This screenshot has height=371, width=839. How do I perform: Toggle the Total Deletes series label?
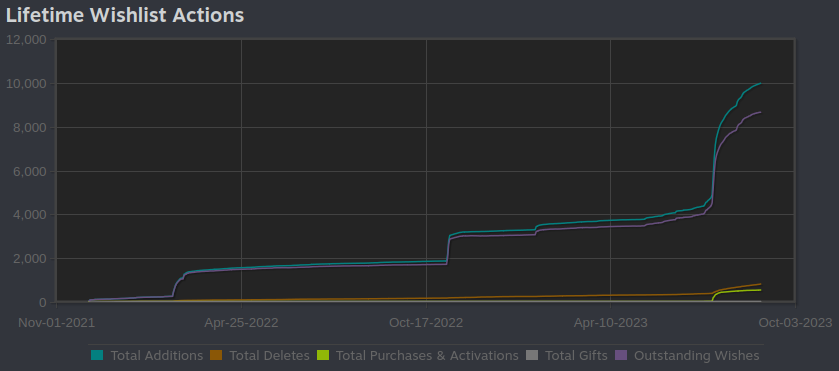coord(269,355)
